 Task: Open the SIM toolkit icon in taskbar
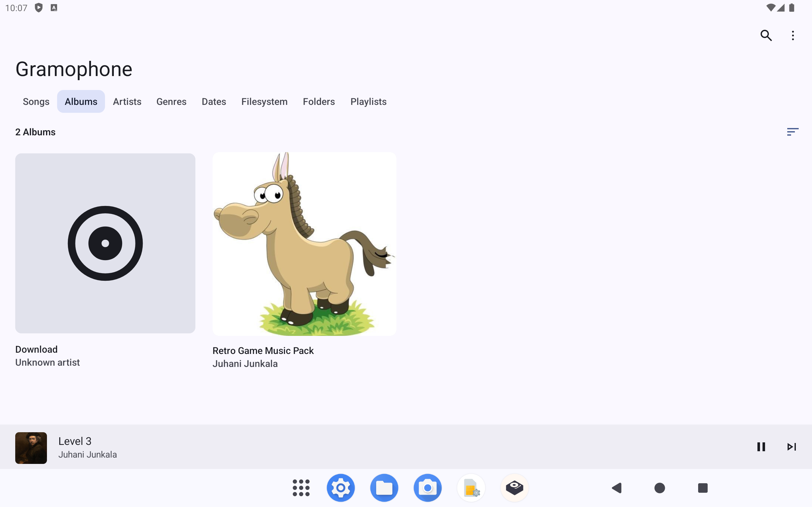(x=471, y=488)
